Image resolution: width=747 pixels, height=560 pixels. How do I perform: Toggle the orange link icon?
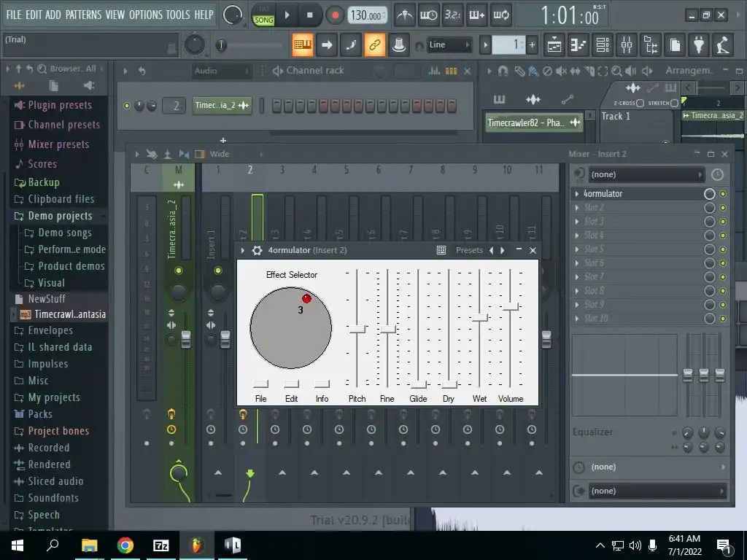tap(374, 45)
